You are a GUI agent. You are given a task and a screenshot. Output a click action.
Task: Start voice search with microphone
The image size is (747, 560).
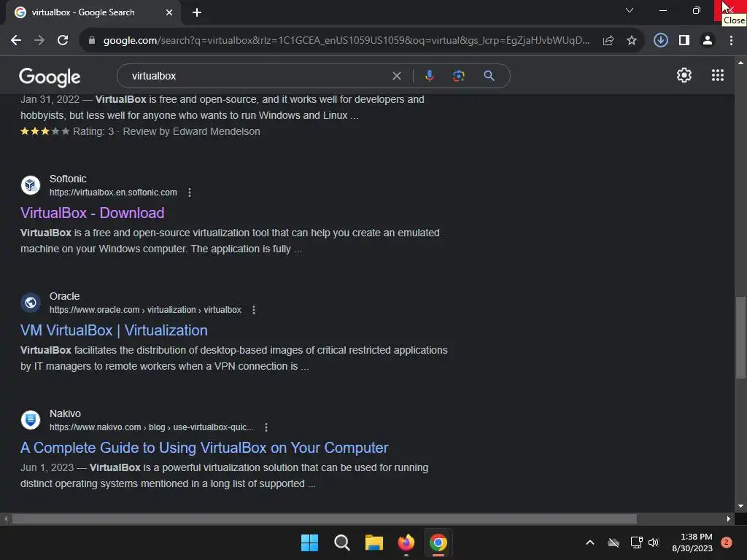[429, 76]
